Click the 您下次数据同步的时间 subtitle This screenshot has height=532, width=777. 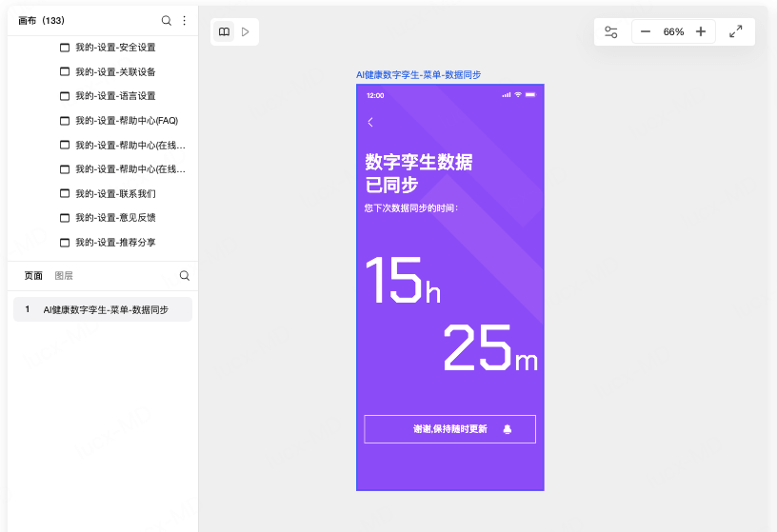point(411,208)
